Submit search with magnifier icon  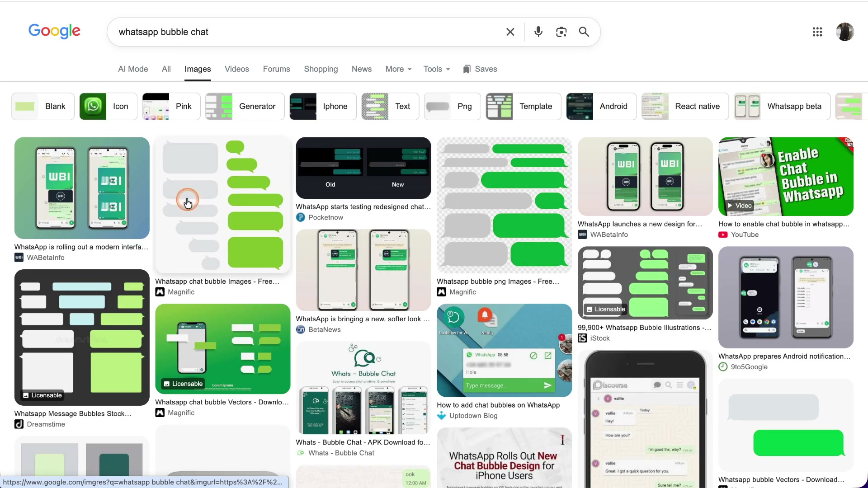584,32
